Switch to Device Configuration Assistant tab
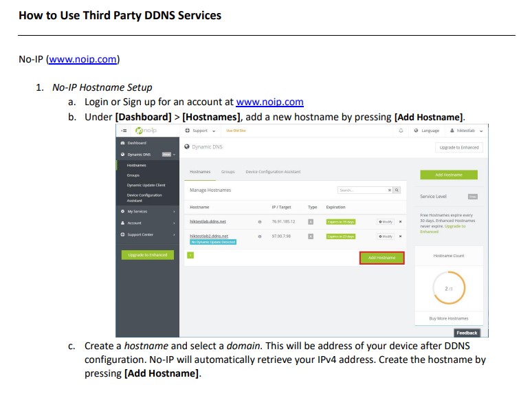The image size is (532, 420). (273, 172)
